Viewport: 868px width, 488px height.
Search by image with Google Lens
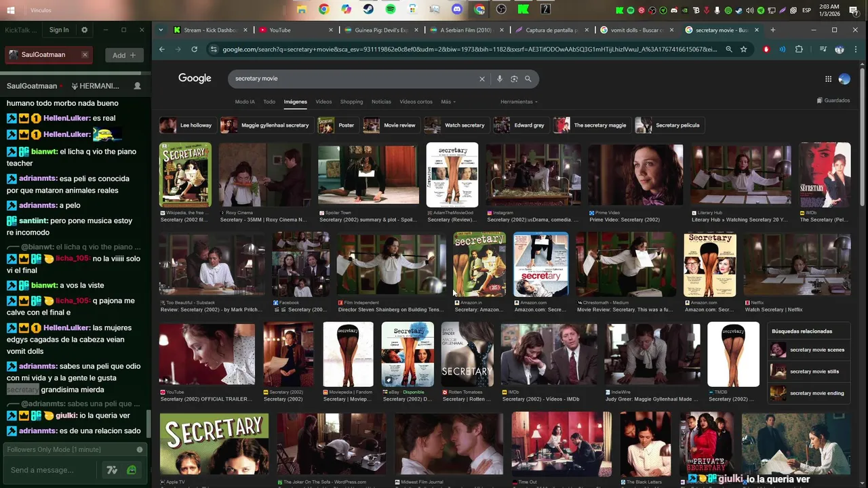(x=514, y=79)
